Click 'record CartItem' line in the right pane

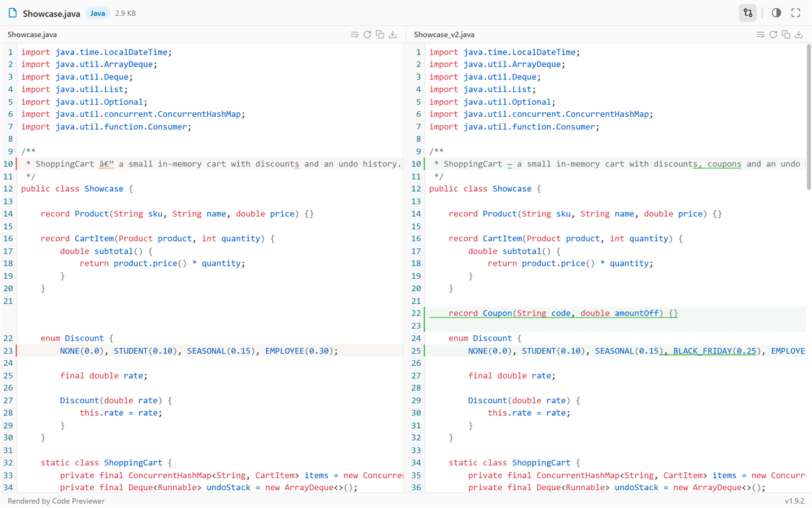(x=566, y=238)
